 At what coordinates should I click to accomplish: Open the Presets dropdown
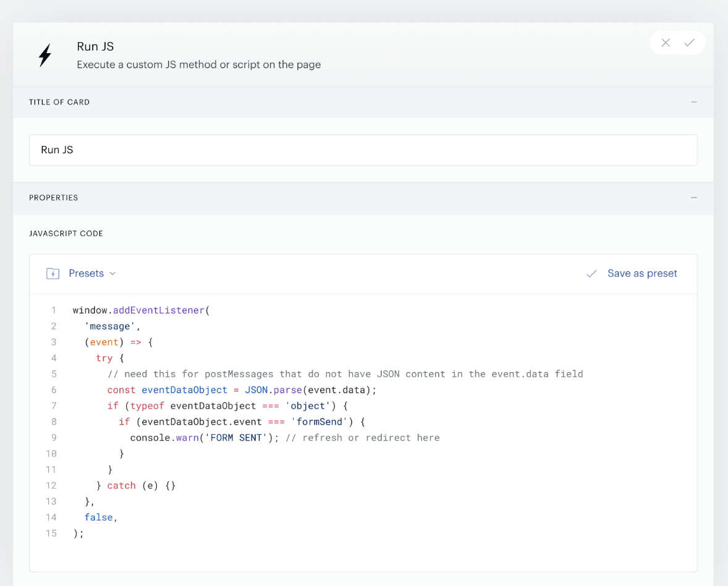coord(92,273)
